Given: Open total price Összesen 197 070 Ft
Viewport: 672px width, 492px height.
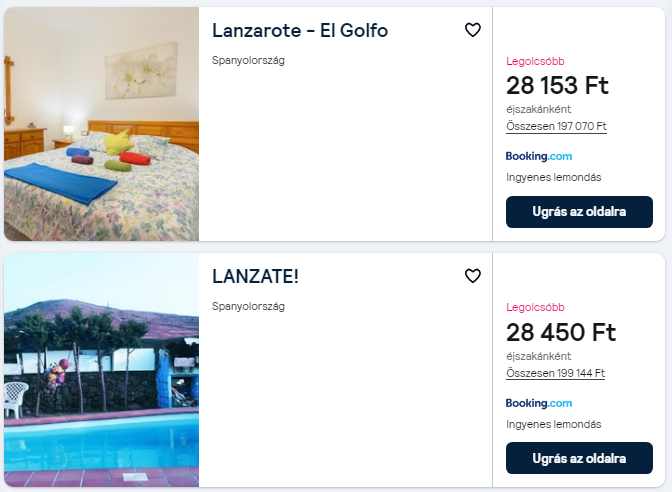Looking at the screenshot, I should [556, 126].
